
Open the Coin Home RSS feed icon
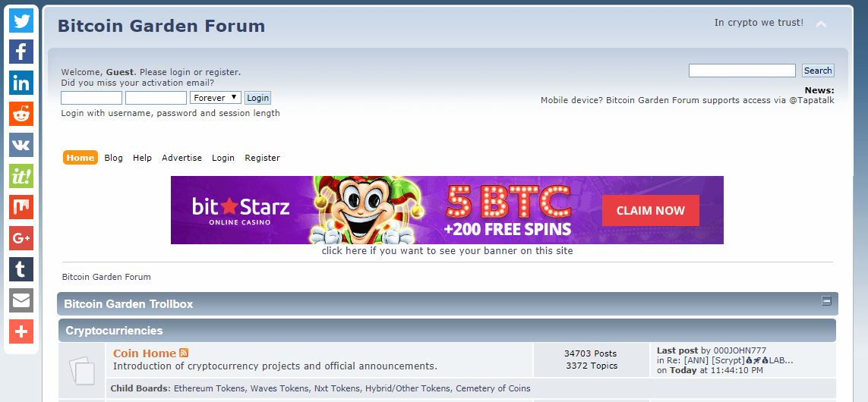[184, 353]
